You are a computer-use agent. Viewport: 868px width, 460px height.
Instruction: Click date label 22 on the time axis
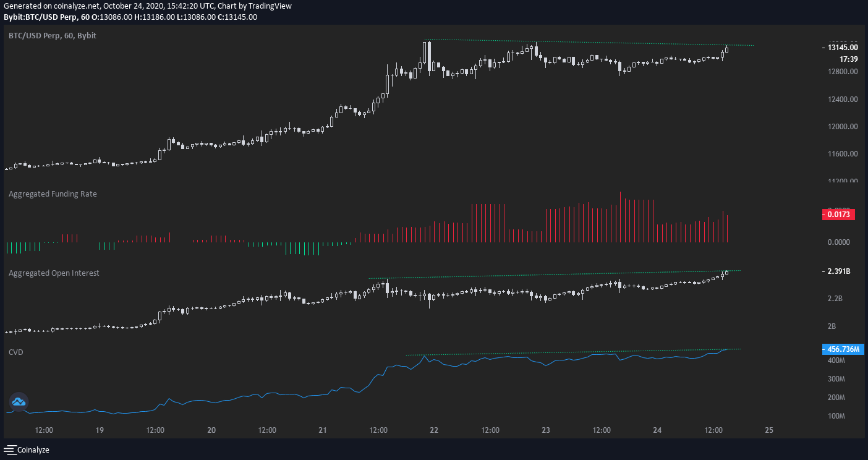434,430
